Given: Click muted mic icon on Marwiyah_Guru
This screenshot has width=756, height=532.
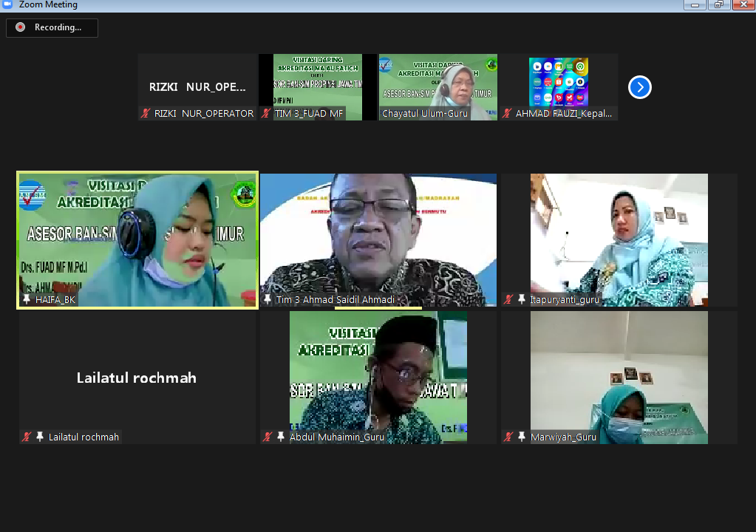Looking at the screenshot, I should (x=508, y=437).
